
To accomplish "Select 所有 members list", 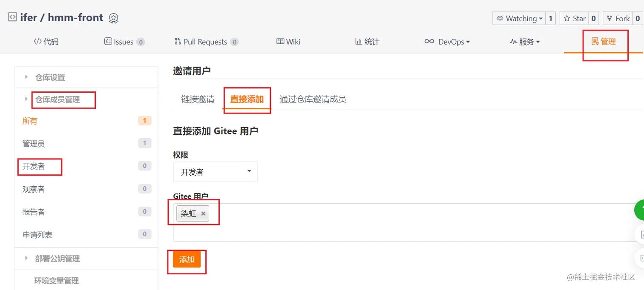I will [30, 121].
